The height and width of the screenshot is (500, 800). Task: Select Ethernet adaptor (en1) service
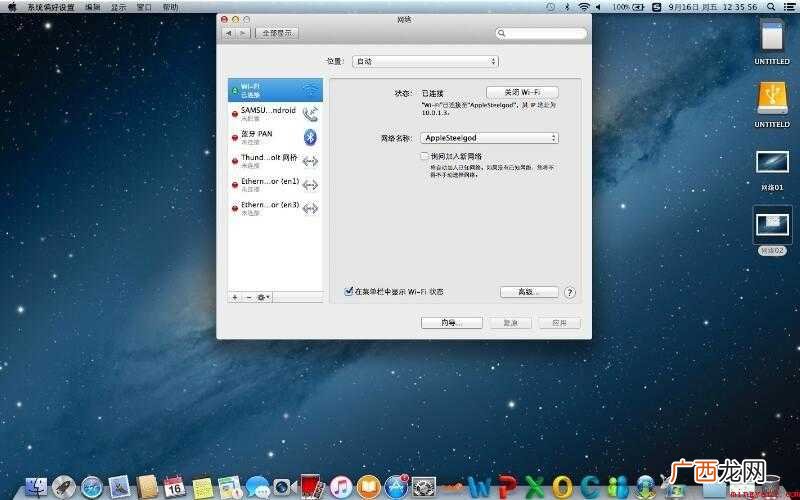pyautogui.click(x=275, y=185)
